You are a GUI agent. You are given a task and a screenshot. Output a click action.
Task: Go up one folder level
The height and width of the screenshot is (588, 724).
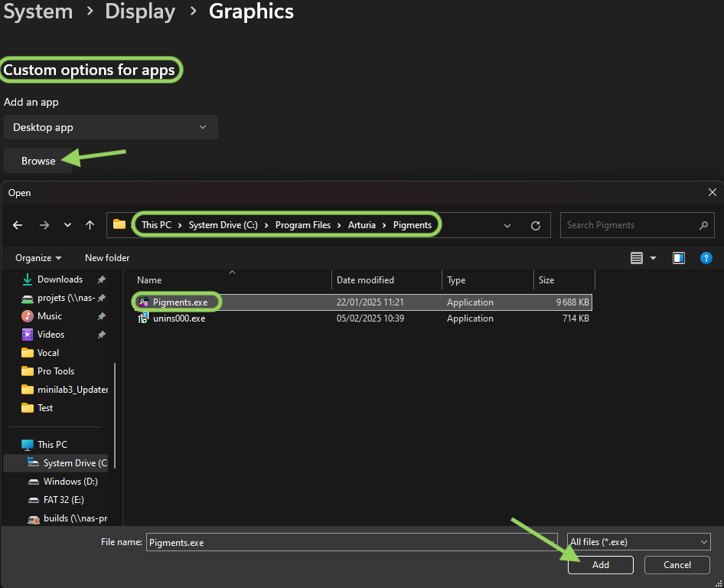[x=90, y=225]
